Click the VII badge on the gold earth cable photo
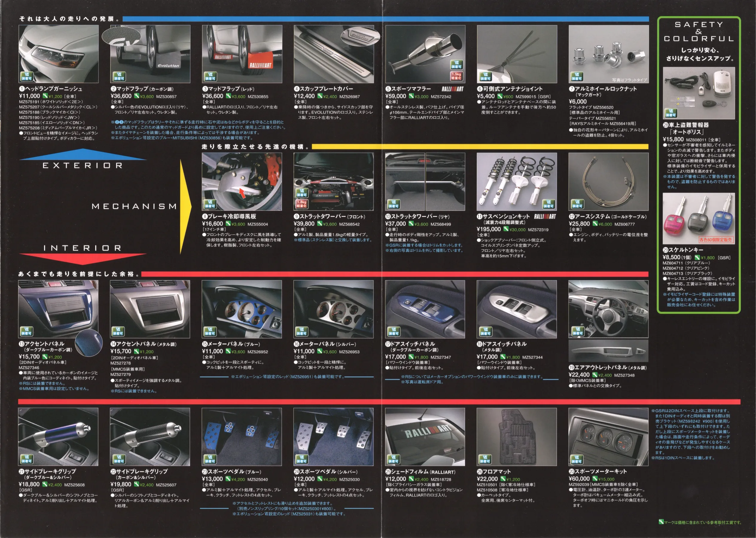The height and width of the screenshot is (538, 756). 577,204
